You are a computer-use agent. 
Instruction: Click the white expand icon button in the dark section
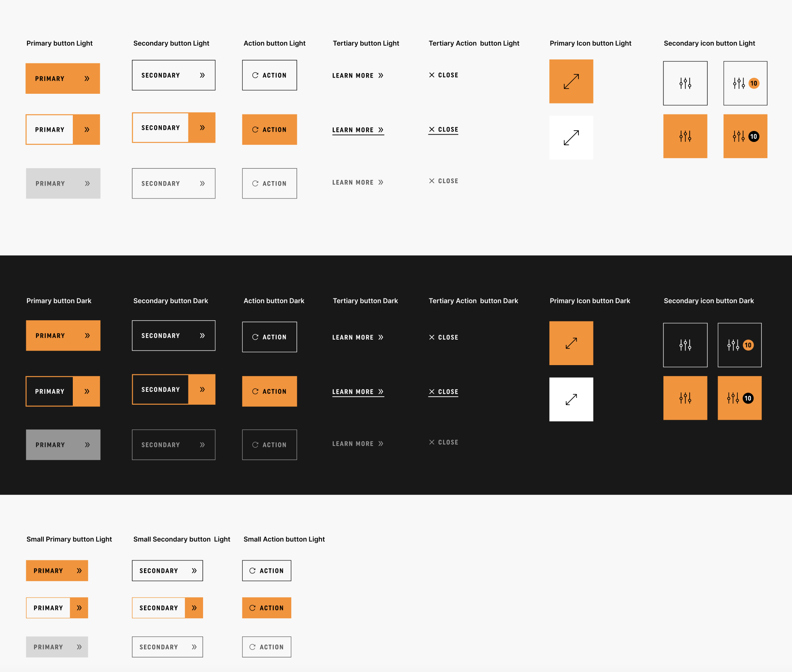click(x=571, y=399)
